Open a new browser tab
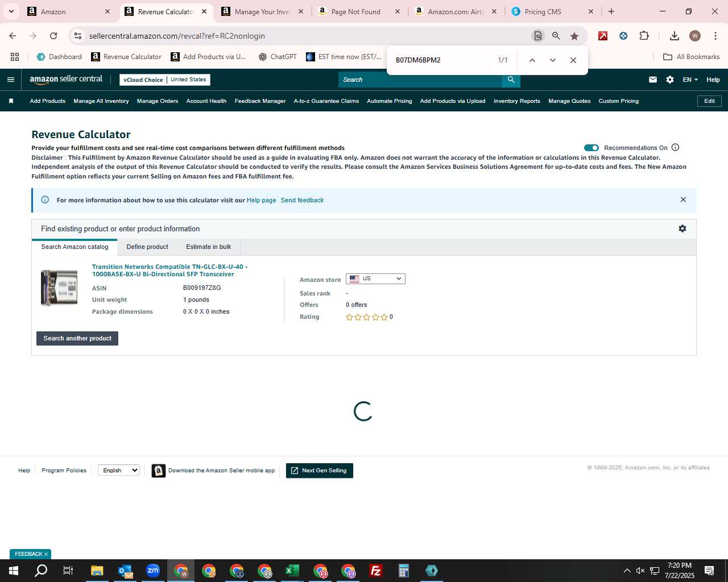The width and height of the screenshot is (728, 582). 611,11
